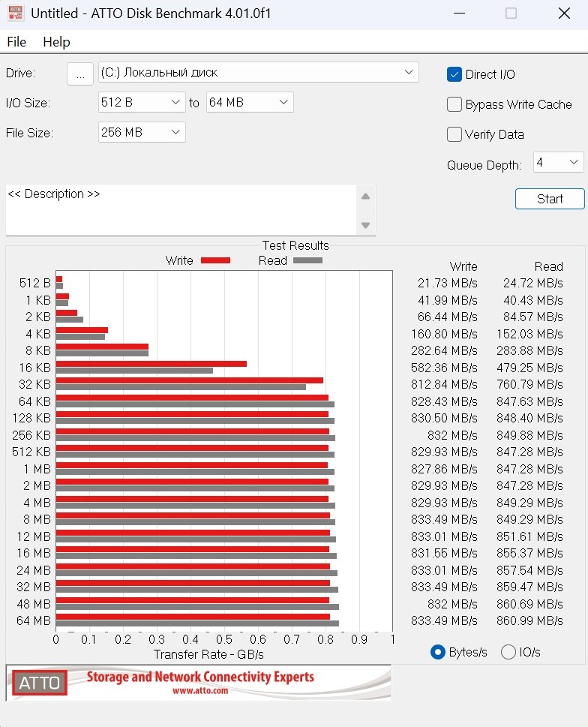This screenshot has height=727, width=588.
Task: Enable Bypass Write Cache checkbox
Action: click(454, 104)
